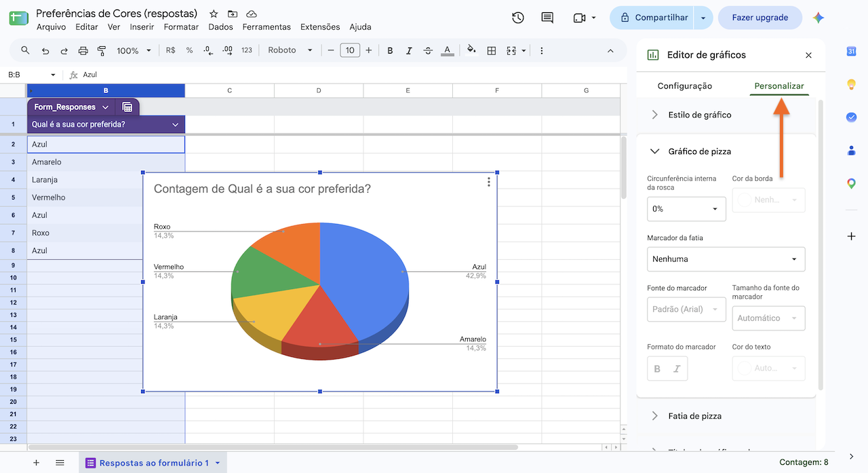Open the Extensões menu
The width and height of the screenshot is (868, 473).
coord(320,27)
